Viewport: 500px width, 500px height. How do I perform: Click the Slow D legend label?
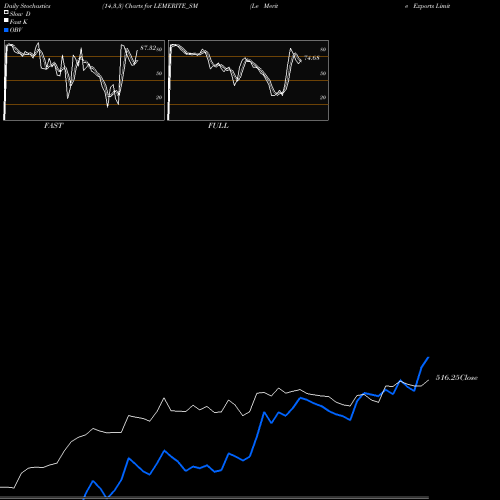(x=20, y=14)
